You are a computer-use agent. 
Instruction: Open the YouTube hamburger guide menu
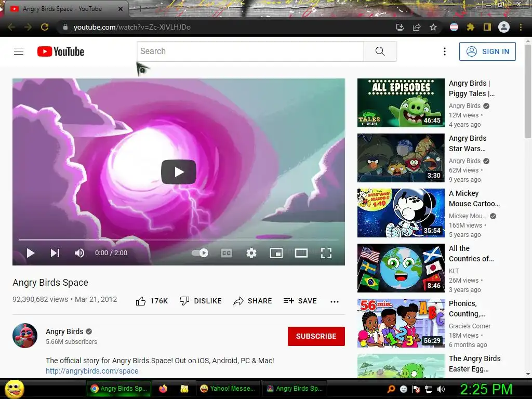pos(19,51)
